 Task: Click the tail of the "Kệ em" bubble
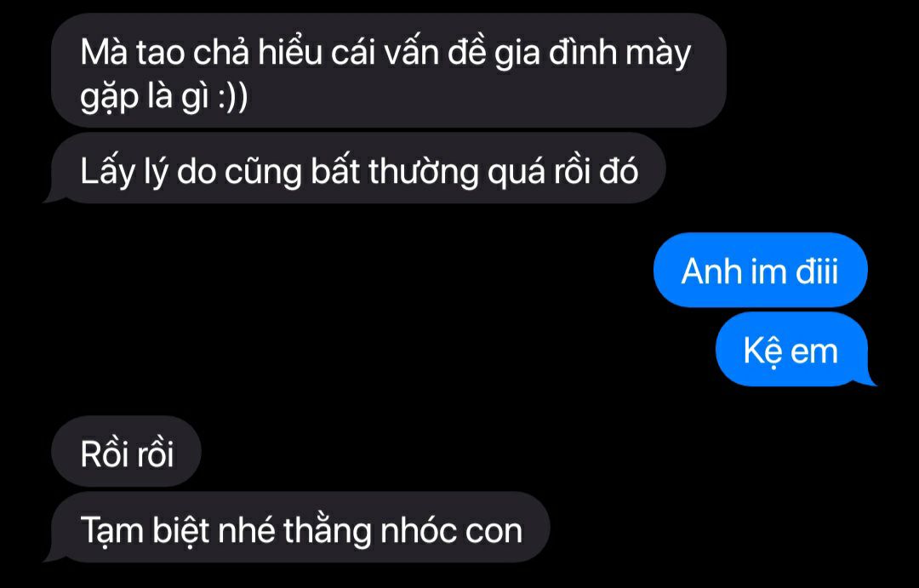coord(867,379)
